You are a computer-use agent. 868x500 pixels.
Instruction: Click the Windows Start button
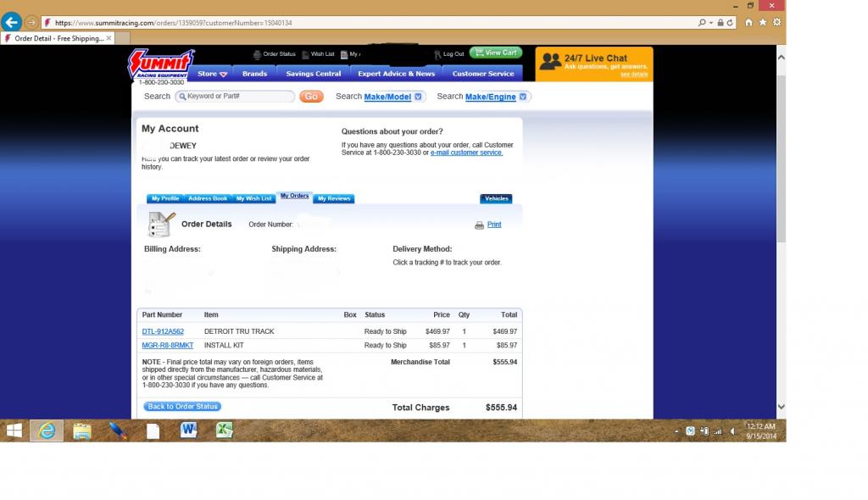[14, 431]
